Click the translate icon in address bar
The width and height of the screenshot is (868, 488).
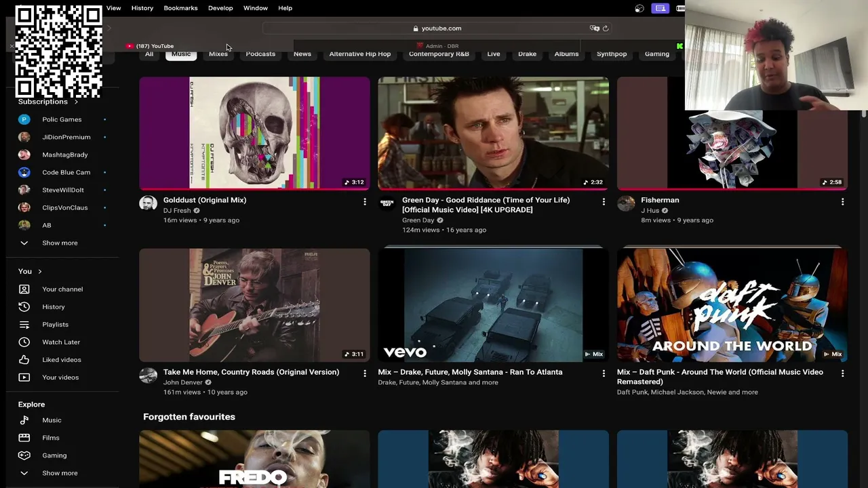pos(595,28)
